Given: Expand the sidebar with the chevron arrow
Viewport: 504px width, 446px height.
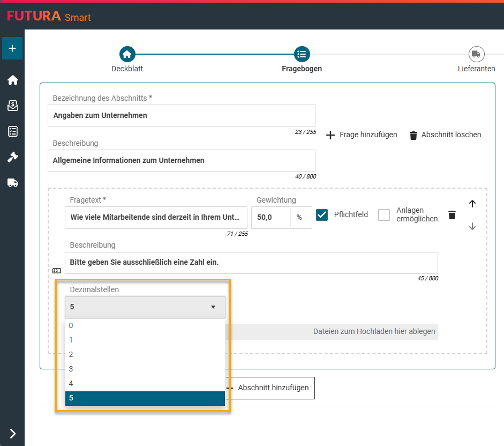Looking at the screenshot, I should [12, 434].
